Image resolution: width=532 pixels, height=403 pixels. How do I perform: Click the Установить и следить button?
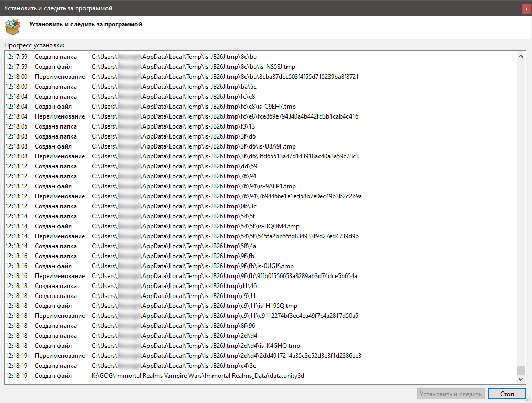450,394
